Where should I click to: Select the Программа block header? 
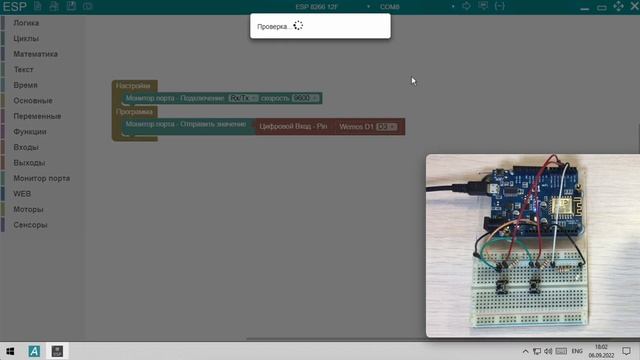(134, 112)
